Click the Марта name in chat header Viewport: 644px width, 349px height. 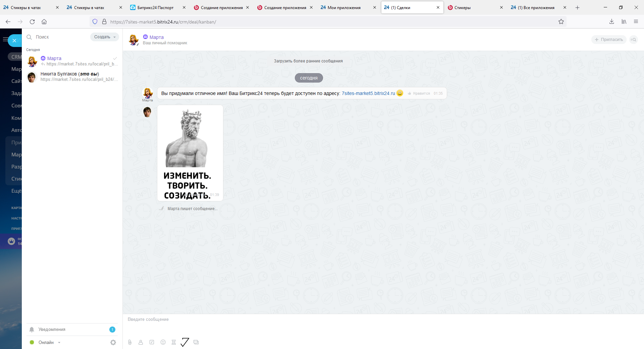157,37
